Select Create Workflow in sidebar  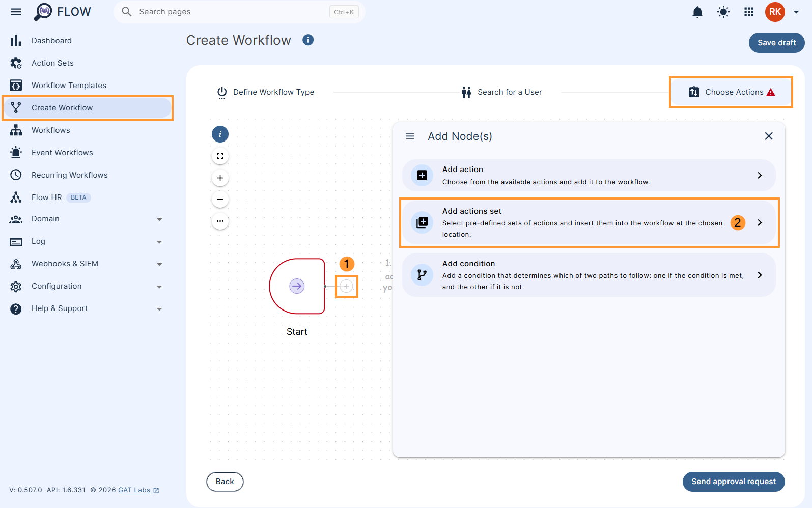click(88, 108)
